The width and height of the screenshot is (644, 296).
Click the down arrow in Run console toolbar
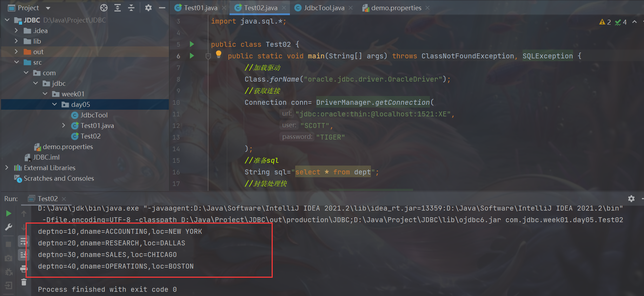coord(24,227)
